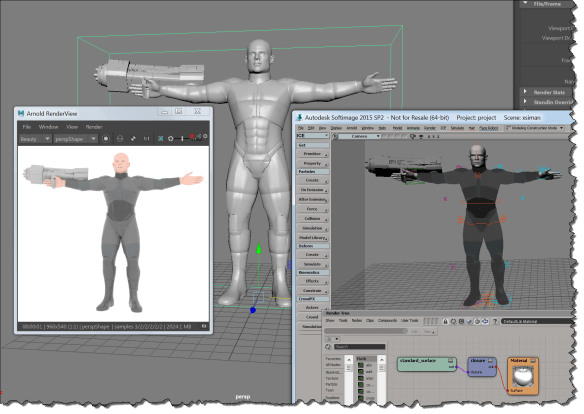This screenshot has height=414, width=584.
Task: Click scroll-up arrow of the node list scrollbar
Action: (x=382, y=359)
